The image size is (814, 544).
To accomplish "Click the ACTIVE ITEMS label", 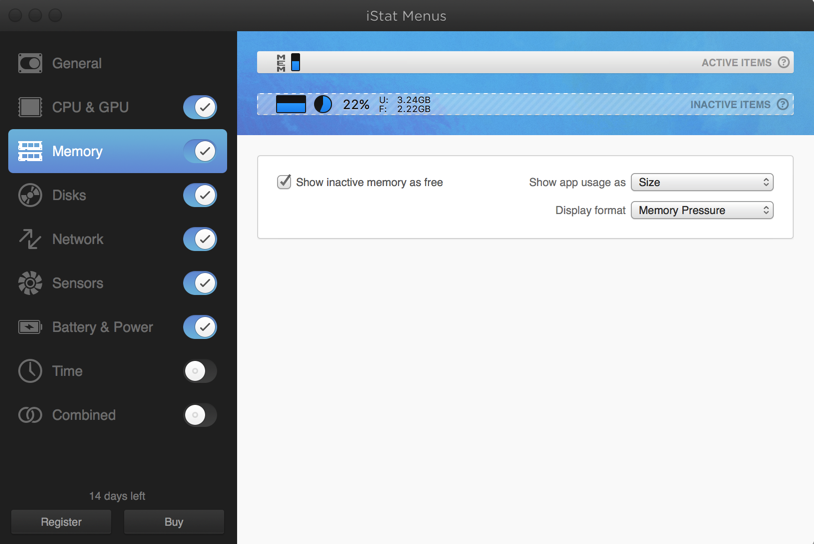I will (x=736, y=63).
